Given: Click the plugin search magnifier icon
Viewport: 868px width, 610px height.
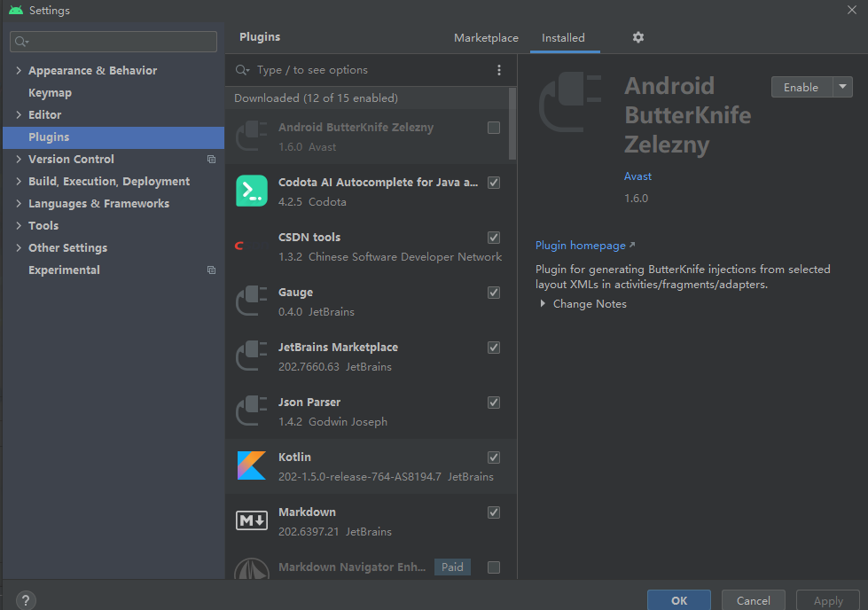Looking at the screenshot, I should (x=242, y=70).
